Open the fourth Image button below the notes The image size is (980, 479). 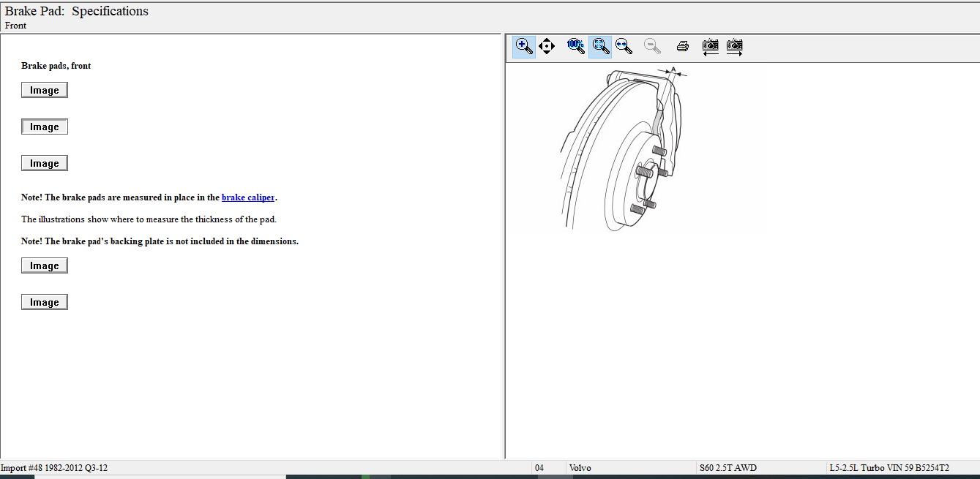coord(45,265)
